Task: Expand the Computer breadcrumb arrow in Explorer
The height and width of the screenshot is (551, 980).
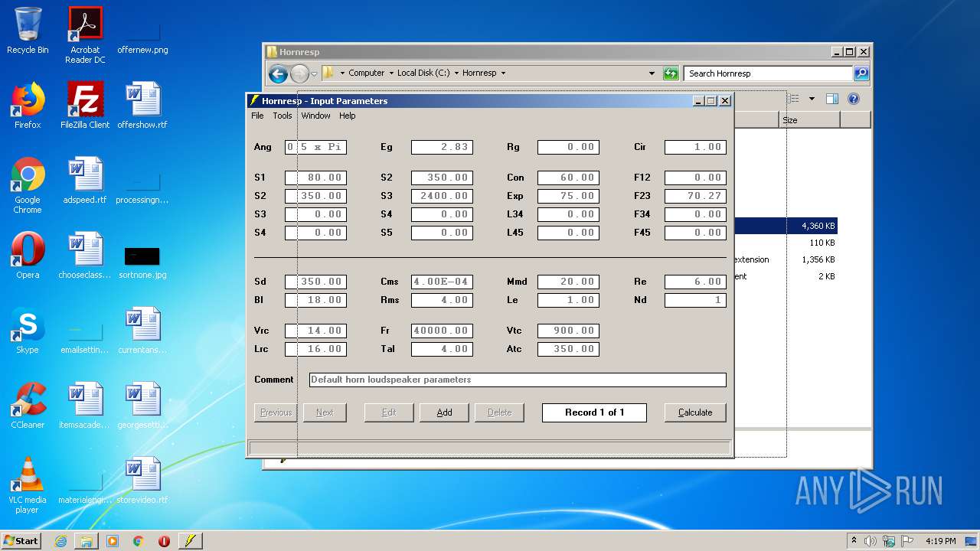Action: 390,73
